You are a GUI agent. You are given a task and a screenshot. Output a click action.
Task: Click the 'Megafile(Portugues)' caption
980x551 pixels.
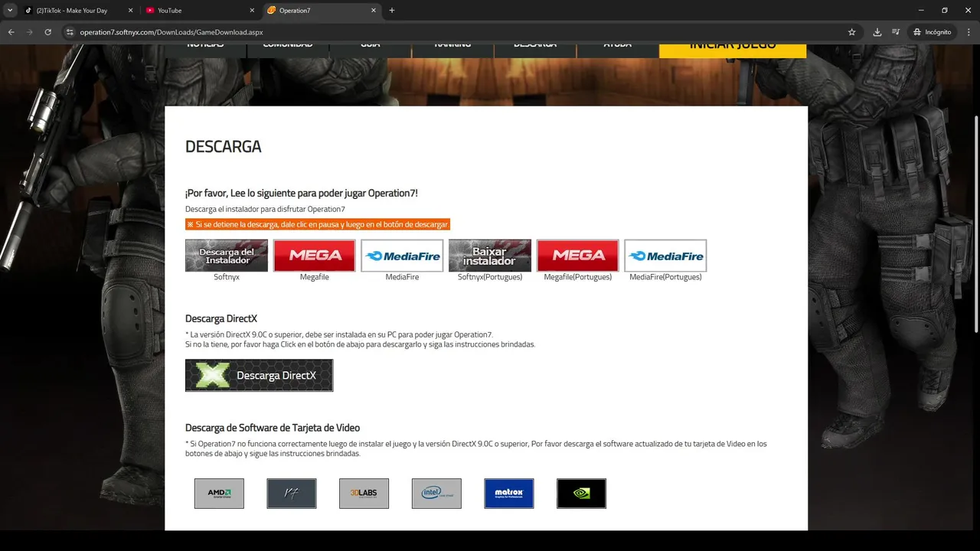pyautogui.click(x=578, y=277)
